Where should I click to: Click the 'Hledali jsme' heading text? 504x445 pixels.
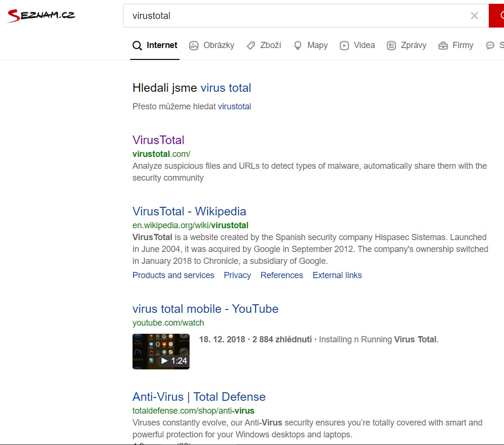[164, 88]
